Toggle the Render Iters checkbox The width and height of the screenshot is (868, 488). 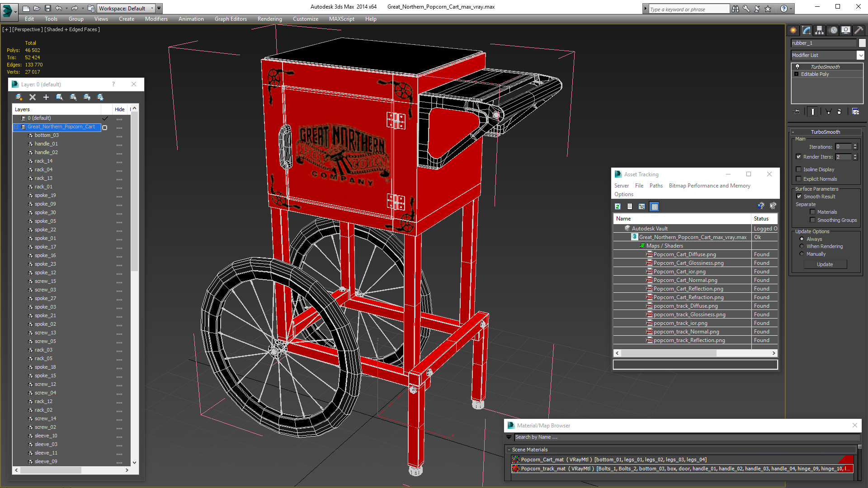[x=798, y=157]
